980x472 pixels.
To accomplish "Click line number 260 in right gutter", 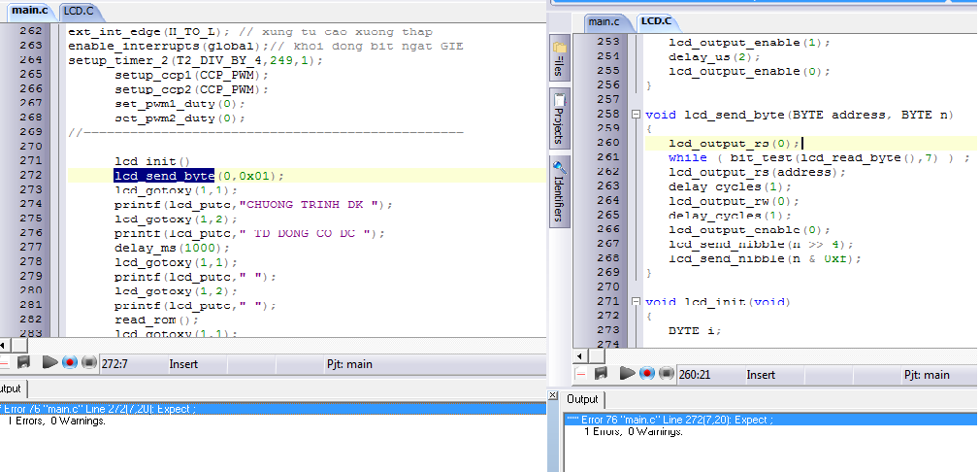I will click(x=607, y=143).
